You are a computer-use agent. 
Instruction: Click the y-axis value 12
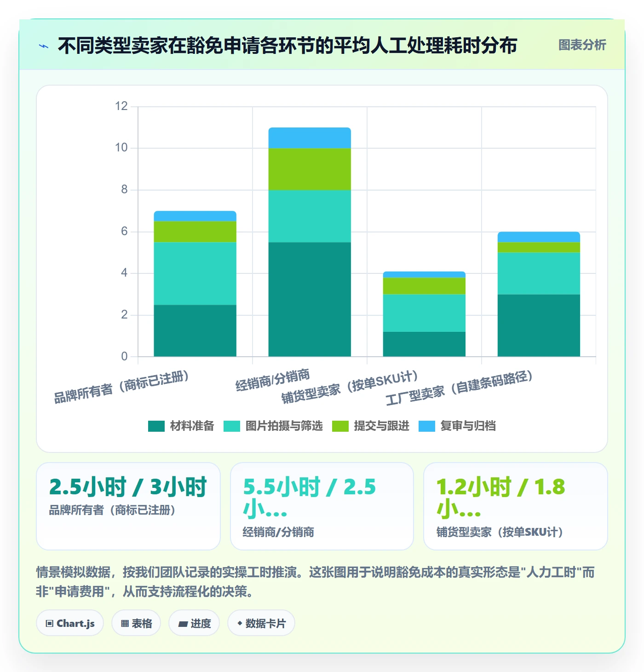coord(121,106)
